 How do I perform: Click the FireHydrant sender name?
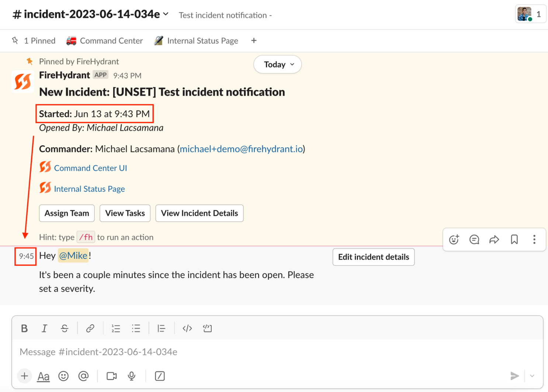(65, 75)
